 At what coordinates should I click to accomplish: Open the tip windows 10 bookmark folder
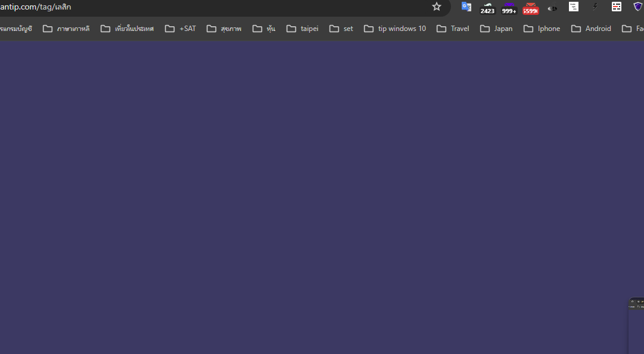coord(395,29)
